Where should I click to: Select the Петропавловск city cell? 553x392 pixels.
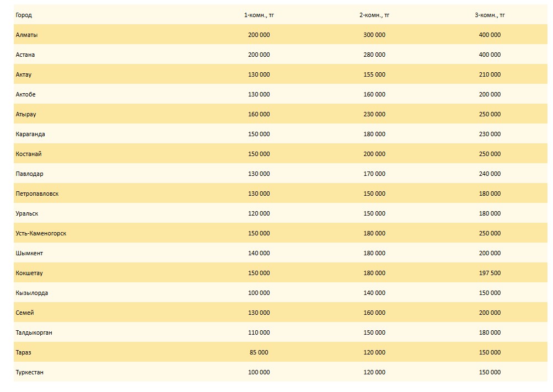pos(37,194)
